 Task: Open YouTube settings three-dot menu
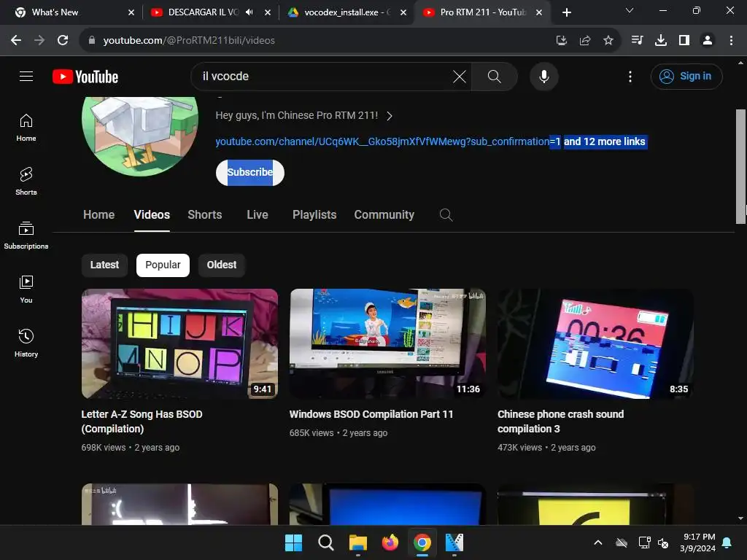click(630, 76)
